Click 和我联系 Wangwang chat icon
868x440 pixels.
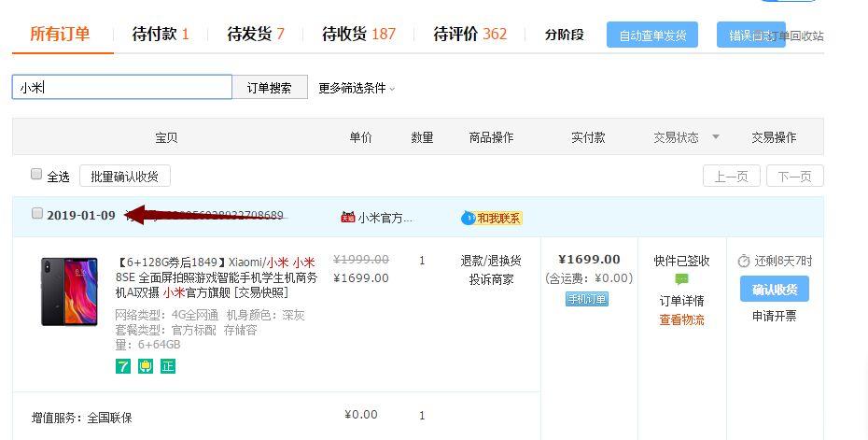click(492, 218)
